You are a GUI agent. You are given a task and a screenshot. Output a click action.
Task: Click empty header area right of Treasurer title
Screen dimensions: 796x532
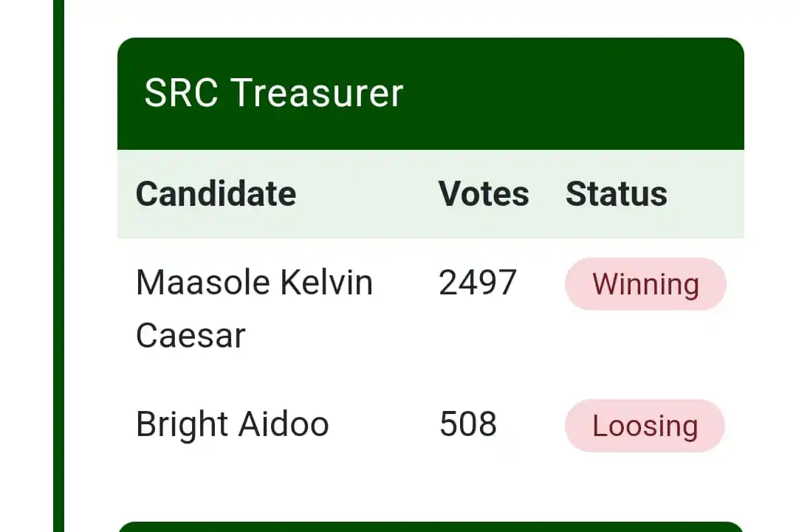(574, 94)
